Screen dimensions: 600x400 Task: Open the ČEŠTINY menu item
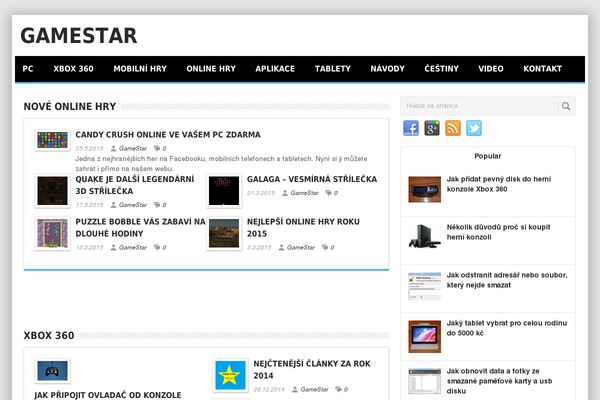point(441,69)
